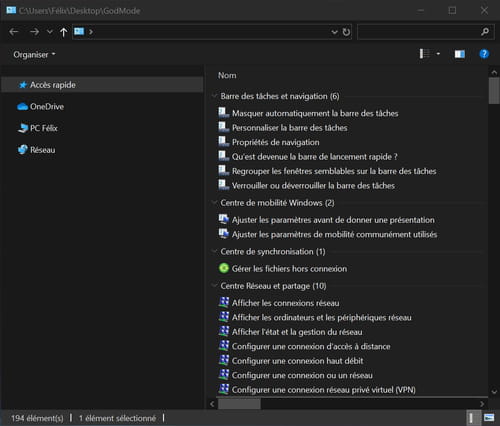Open the OneDrive cloud icon in sidebar
Screen dimensions: 500x426
click(x=22, y=107)
